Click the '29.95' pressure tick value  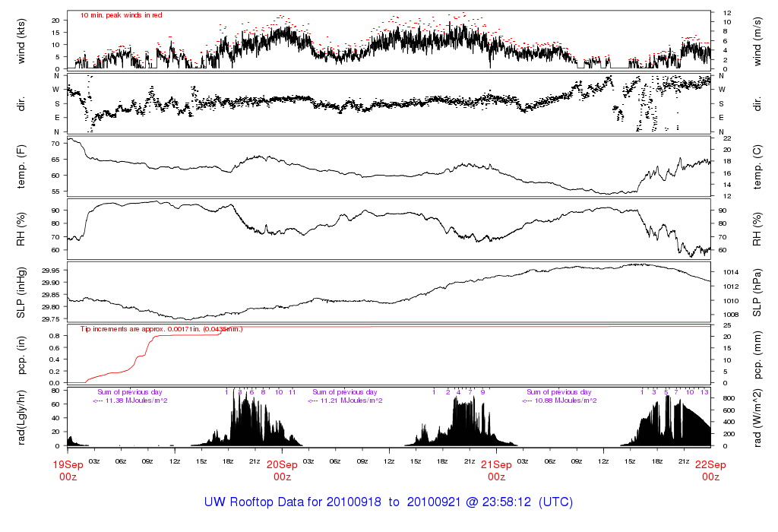pos(51,271)
